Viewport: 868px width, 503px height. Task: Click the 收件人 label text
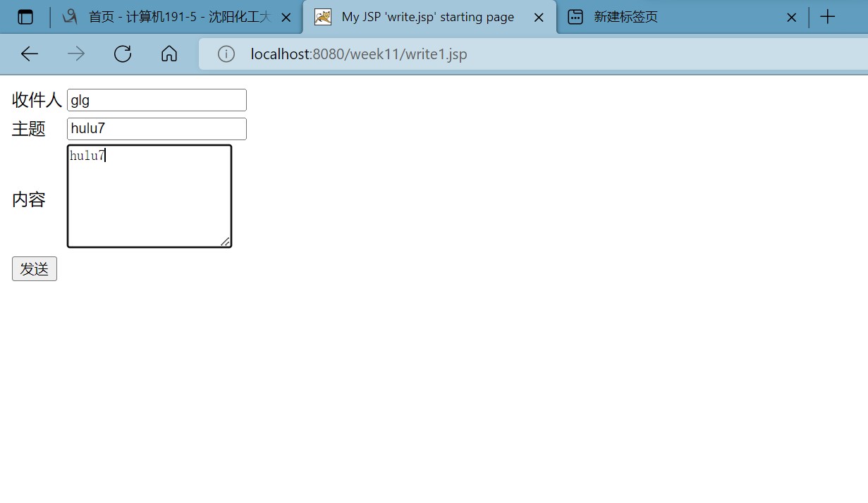[x=37, y=100]
